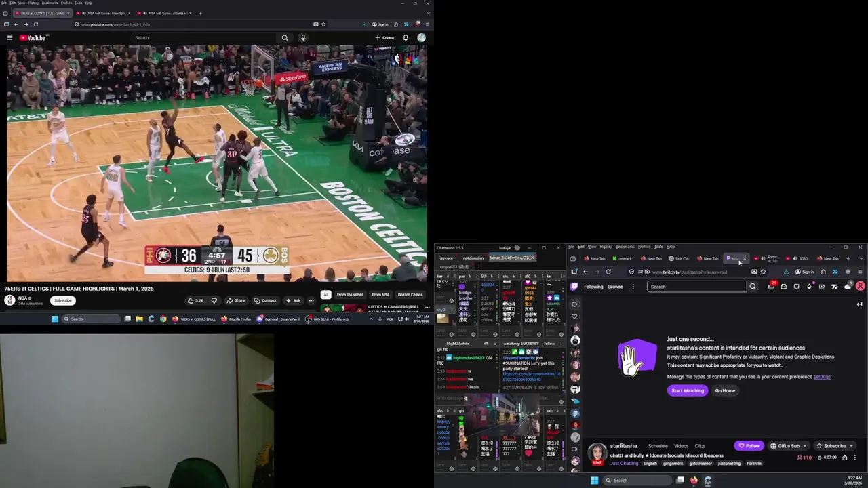868x488 pixels.
Task: Select the 'From the series' filter chip
Action: click(x=350, y=295)
